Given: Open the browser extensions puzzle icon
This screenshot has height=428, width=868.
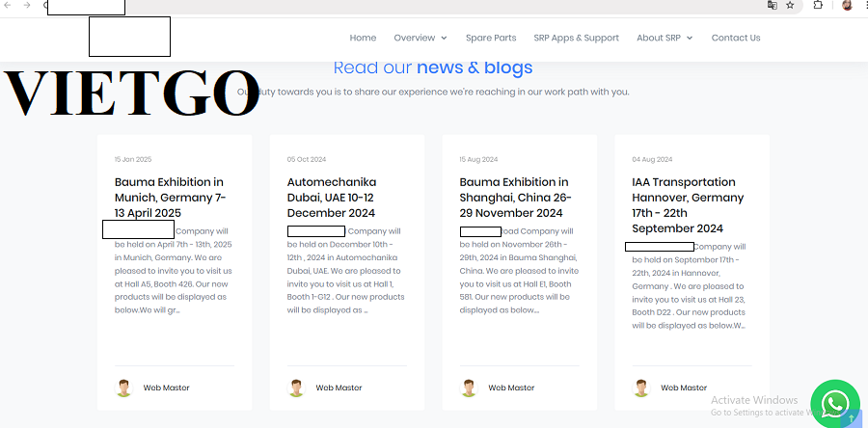Looking at the screenshot, I should coord(818,6).
